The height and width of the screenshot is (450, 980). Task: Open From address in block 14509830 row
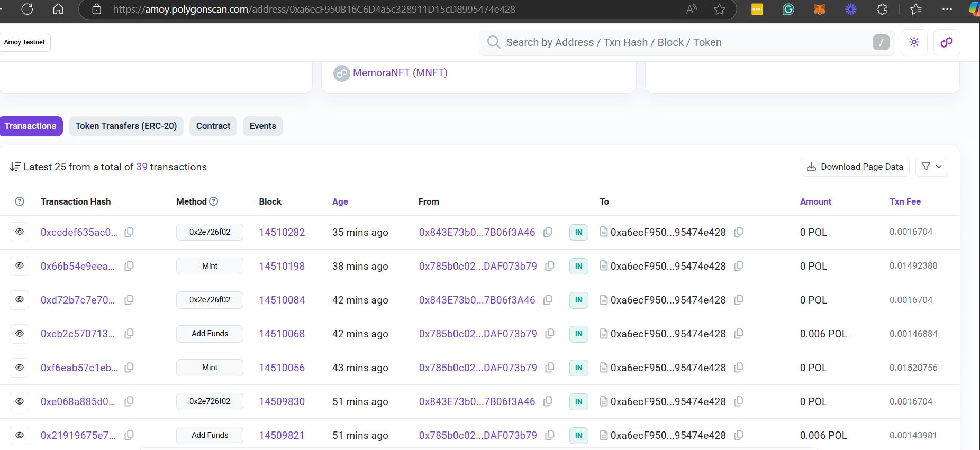[477, 401]
